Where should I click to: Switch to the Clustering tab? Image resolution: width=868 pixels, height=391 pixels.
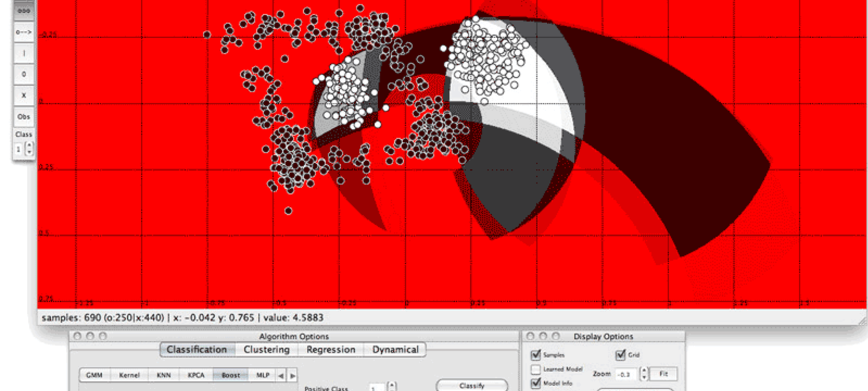[266, 349]
